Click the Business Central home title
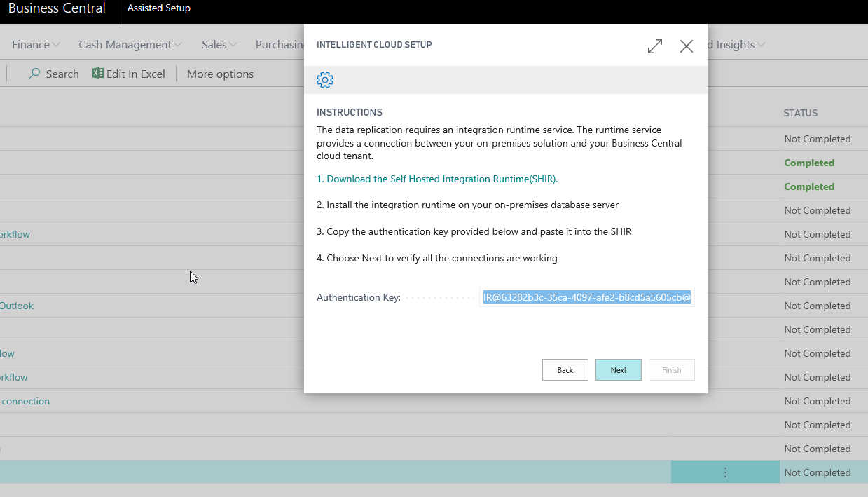Viewport: 868px width, 497px height. (57, 8)
